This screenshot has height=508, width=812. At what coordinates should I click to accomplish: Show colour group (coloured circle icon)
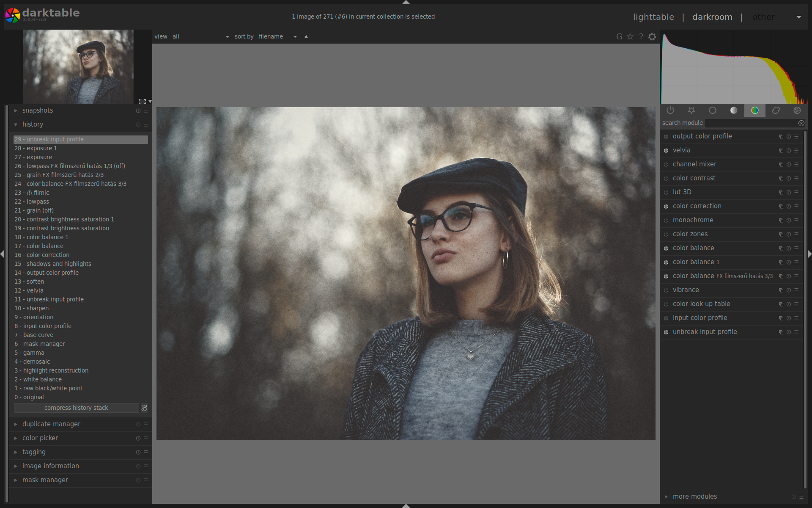(x=755, y=110)
